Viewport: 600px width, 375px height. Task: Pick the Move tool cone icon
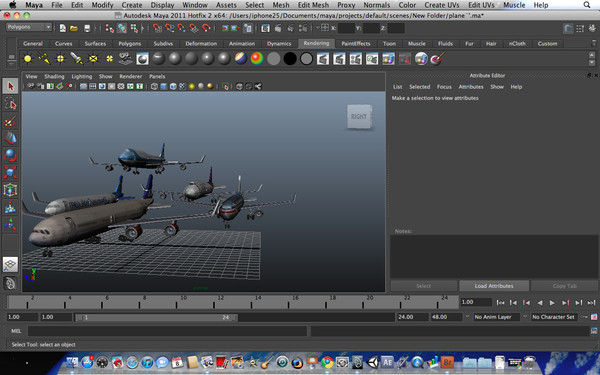pos(10,139)
